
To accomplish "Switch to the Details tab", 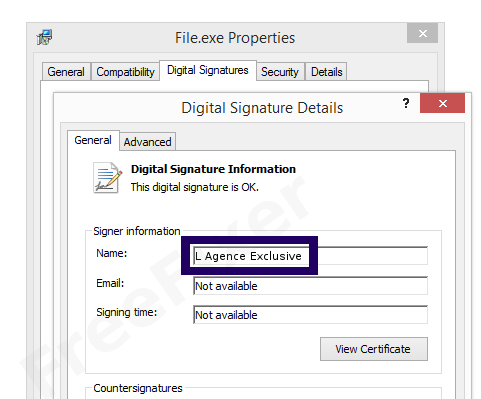I will click(x=326, y=72).
